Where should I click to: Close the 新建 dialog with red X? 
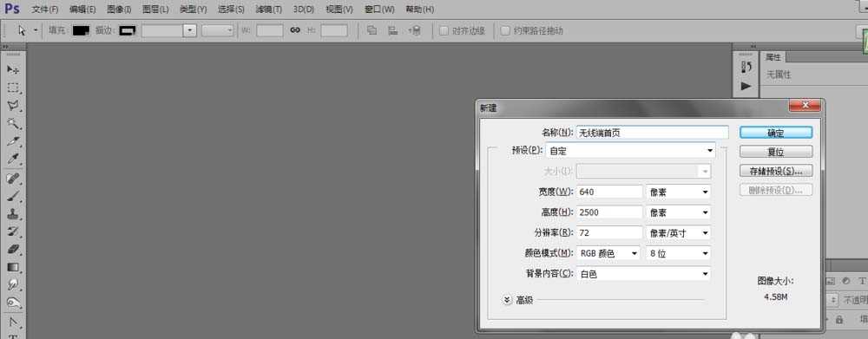click(x=805, y=105)
